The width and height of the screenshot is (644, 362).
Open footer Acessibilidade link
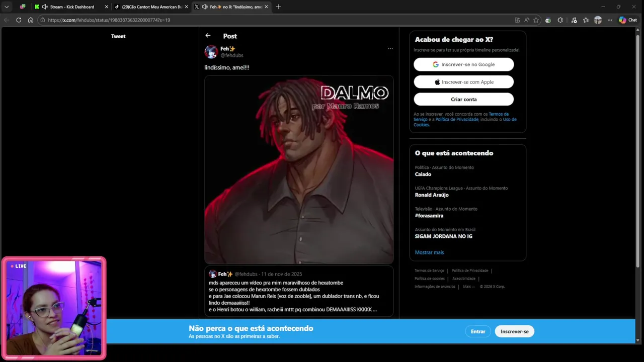coord(464,279)
